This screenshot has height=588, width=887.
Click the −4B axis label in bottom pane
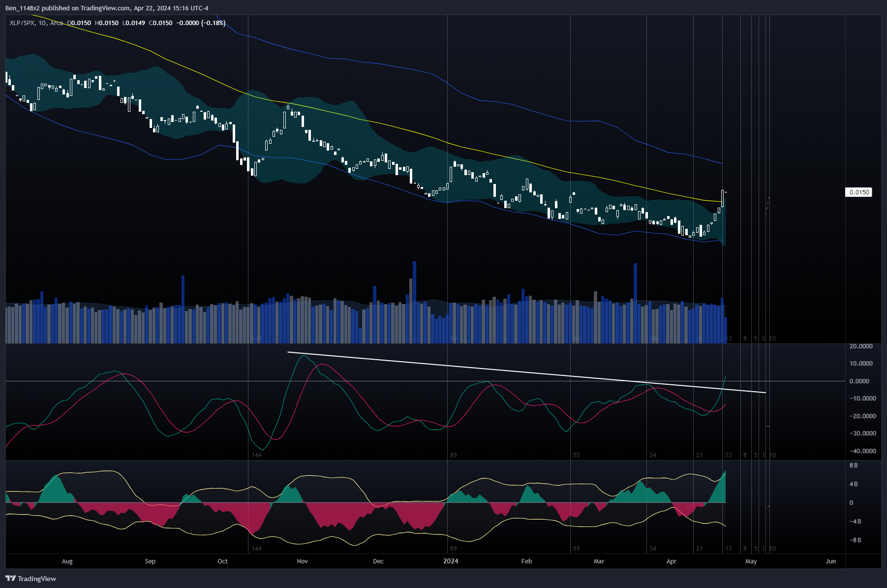click(x=855, y=522)
